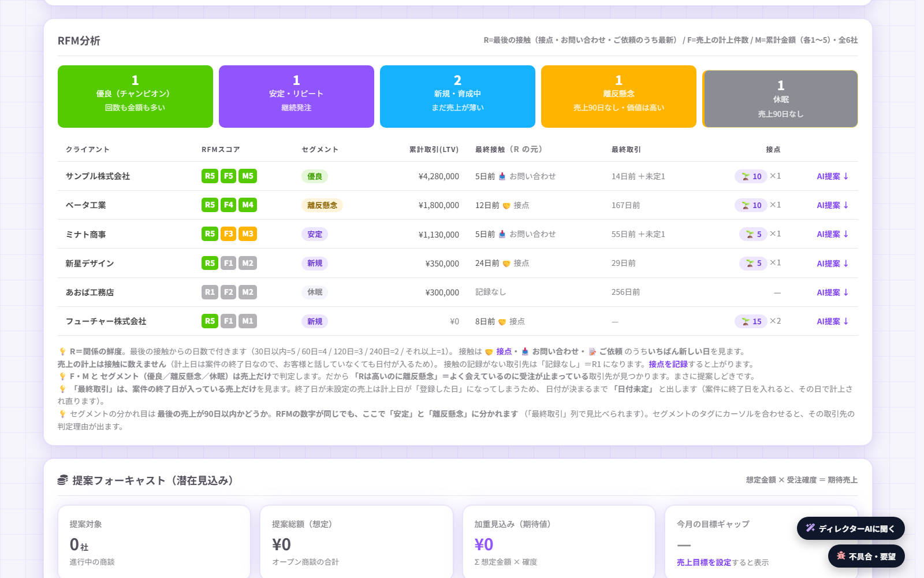This screenshot has width=924, height=578.
Task: Click the inbox icon in サンプル株式会社's last contact
Action: coord(502,176)
